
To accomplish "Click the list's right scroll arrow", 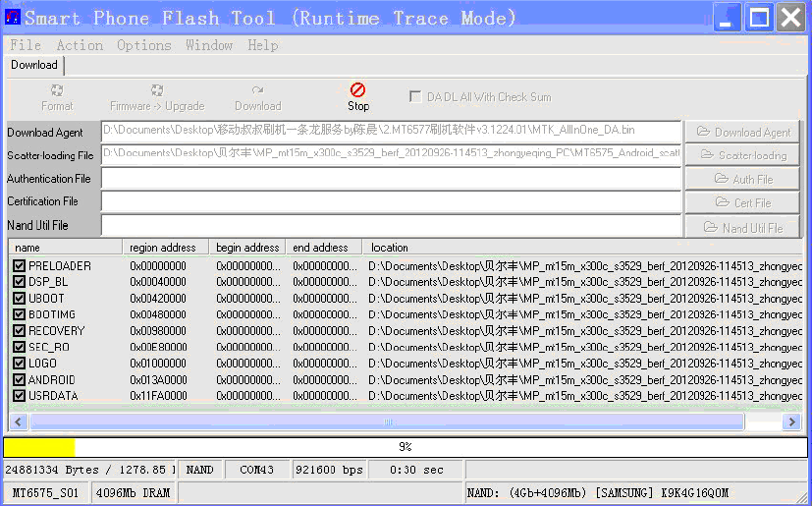I will point(791,422).
